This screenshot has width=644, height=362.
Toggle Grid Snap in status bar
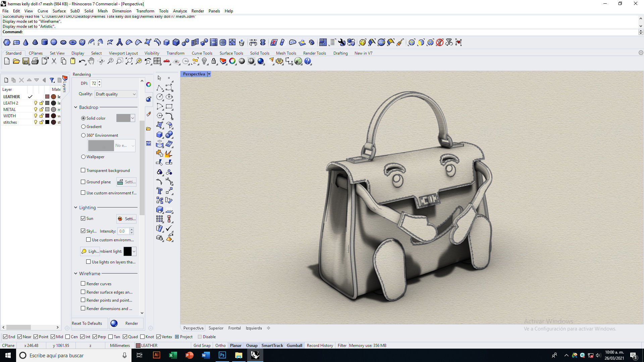[x=202, y=346]
